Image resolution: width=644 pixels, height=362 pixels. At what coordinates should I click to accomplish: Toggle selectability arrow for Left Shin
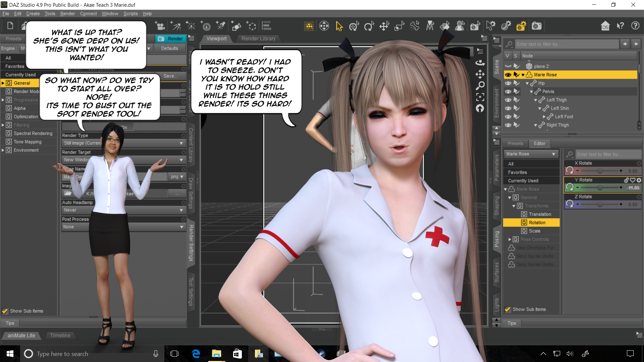517,108
